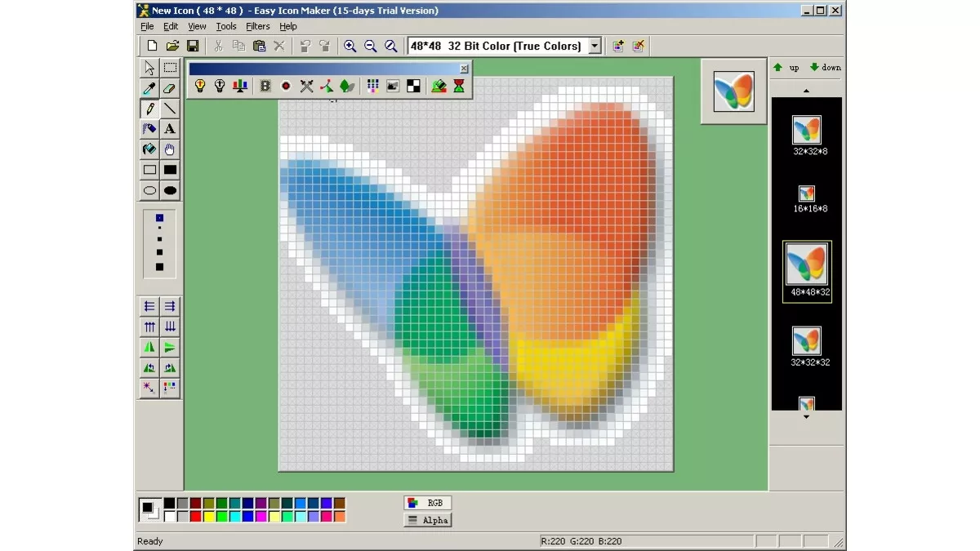Viewport: 980px width, 551px height.
Task: Open the Tools menu
Action: click(225, 26)
